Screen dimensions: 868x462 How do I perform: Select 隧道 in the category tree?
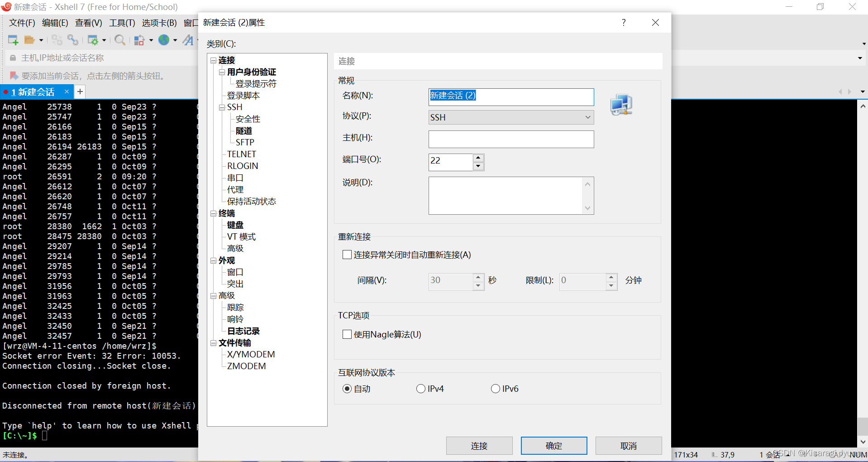[243, 131]
